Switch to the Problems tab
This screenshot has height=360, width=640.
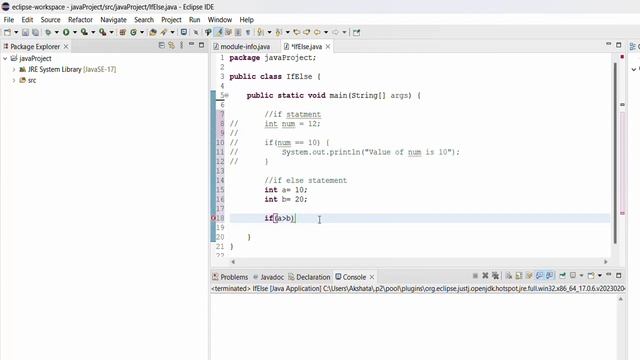coord(230,277)
